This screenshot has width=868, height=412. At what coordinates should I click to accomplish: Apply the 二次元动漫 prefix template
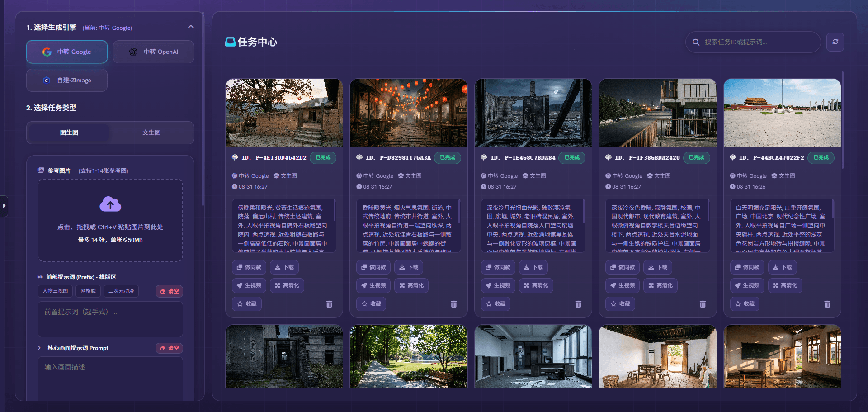[121, 291]
